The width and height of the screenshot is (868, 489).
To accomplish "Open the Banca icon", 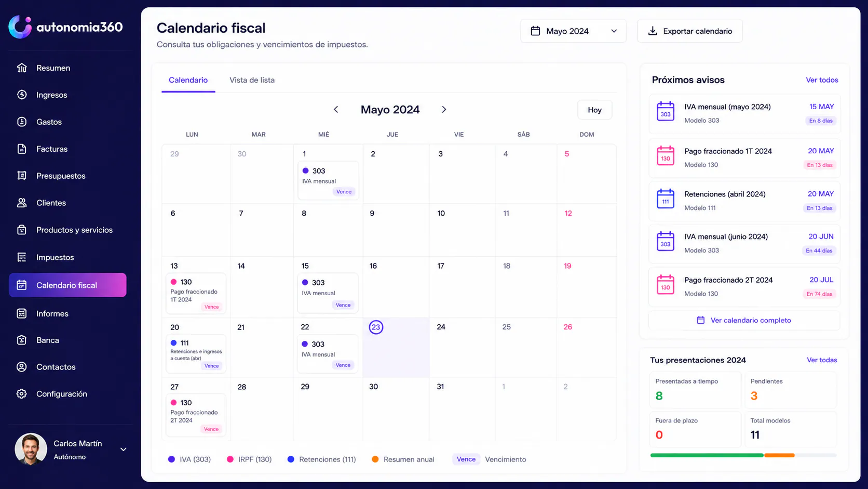I will (22, 340).
